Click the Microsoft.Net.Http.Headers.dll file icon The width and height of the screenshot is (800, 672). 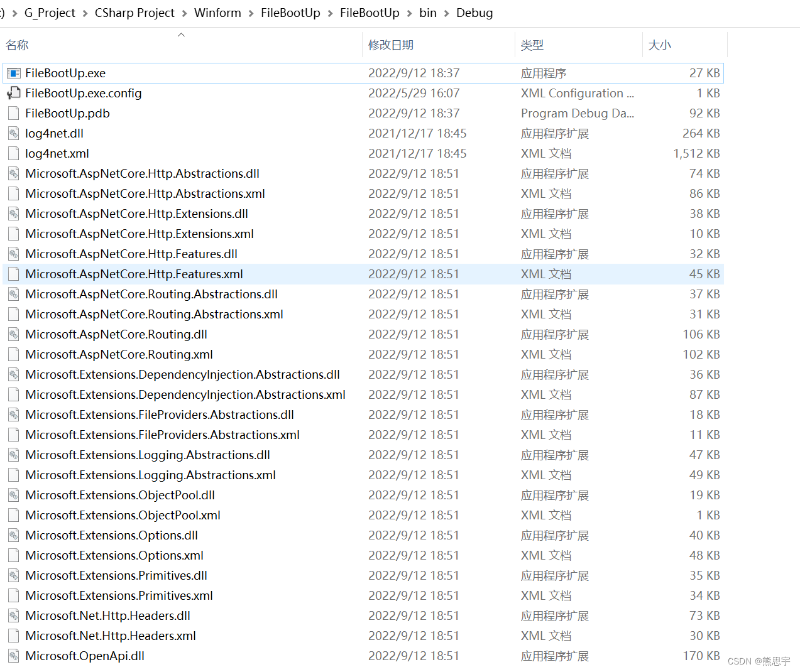pos(13,616)
